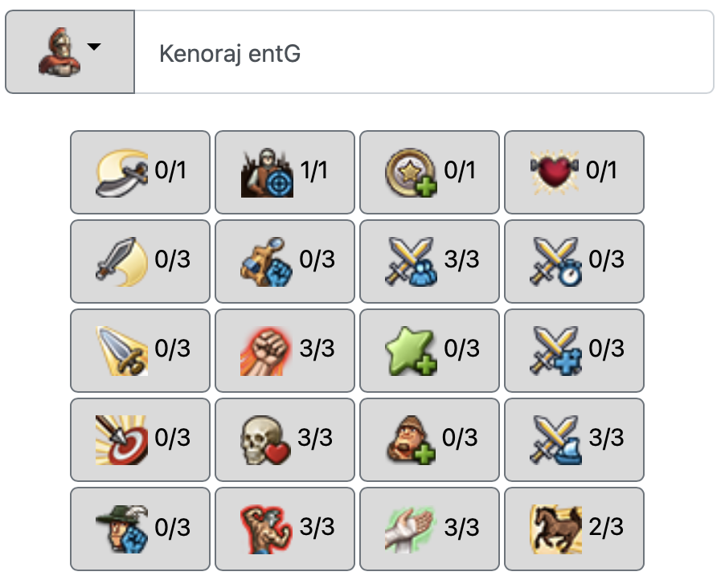Select the bandaged hand skill button
725x588 pixels.
429,529
